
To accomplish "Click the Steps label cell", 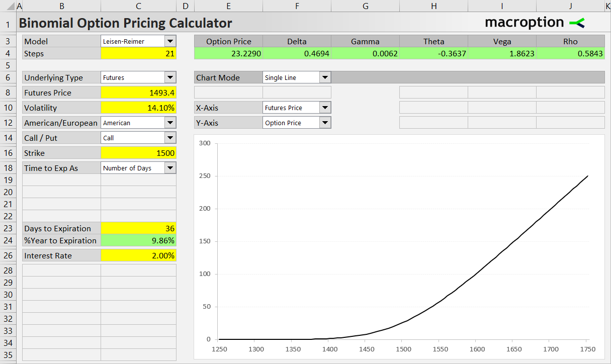I will 61,53.
